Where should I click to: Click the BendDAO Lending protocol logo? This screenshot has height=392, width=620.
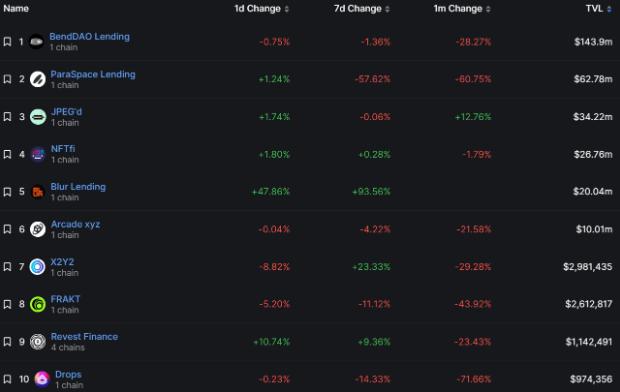(x=36, y=42)
